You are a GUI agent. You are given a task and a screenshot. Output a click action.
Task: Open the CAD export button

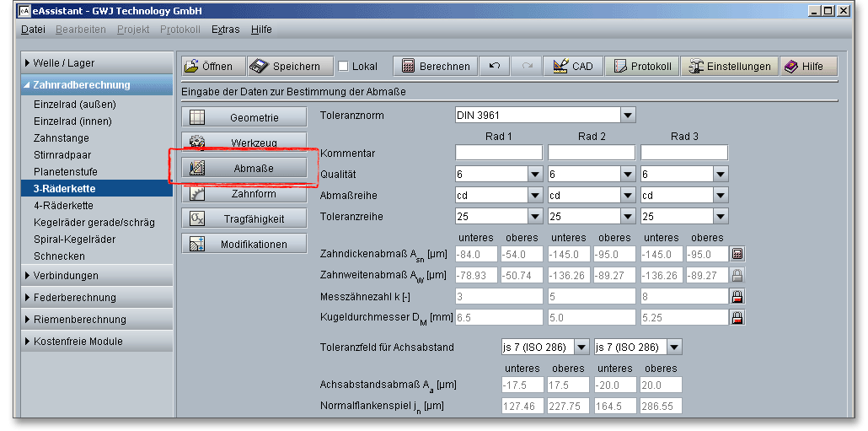point(573,67)
